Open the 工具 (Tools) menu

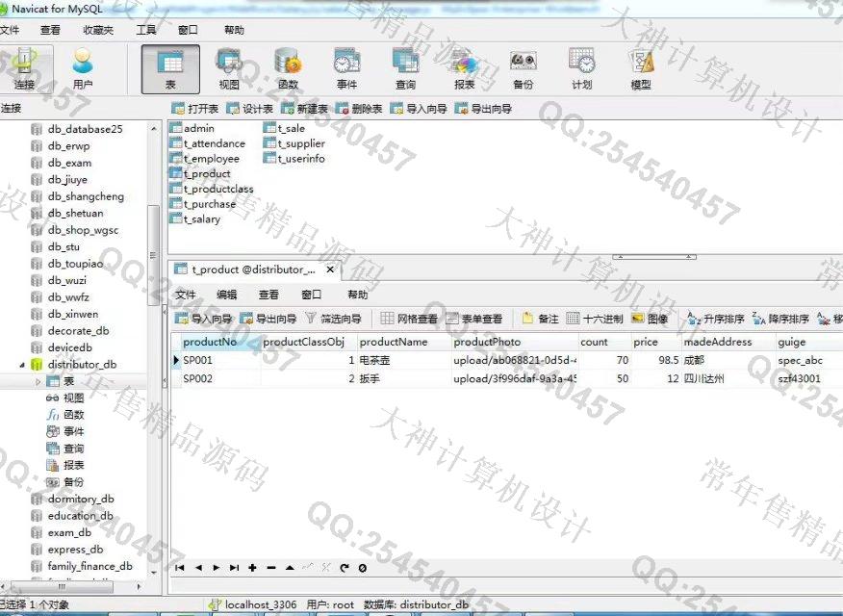pyautogui.click(x=146, y=30)
